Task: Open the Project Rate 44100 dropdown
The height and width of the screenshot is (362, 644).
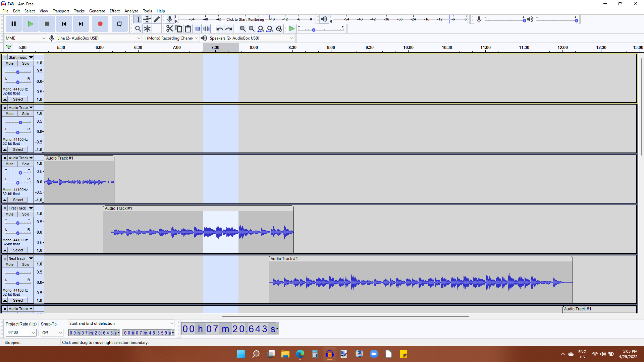Action: click(21, 333)
